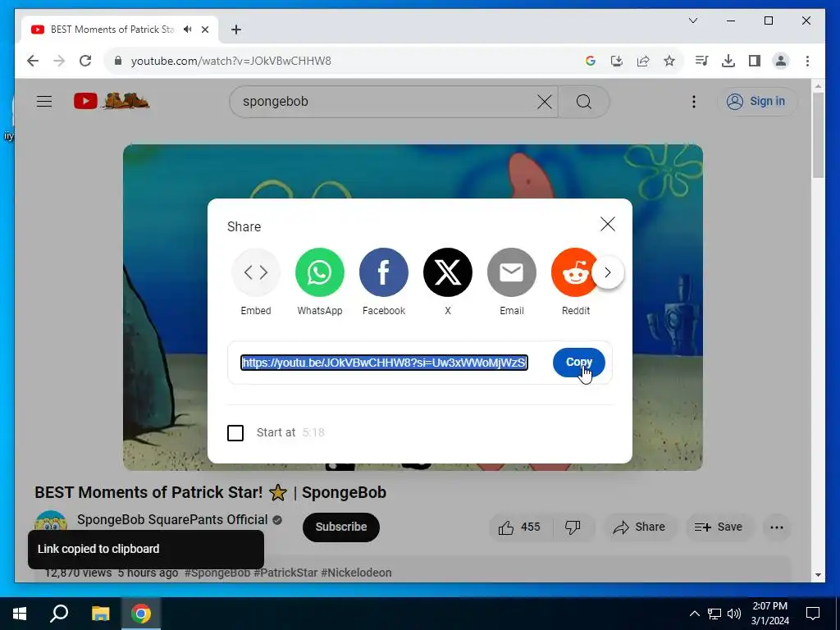Viewport: 840px width, 630px height.
Task: Click the Sign in button
Action: (756, 101)
